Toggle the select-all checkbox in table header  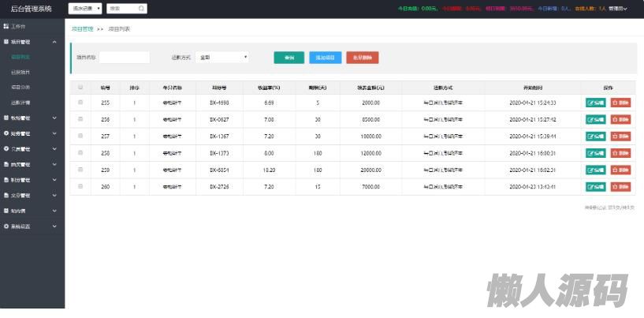pos(80,88)
